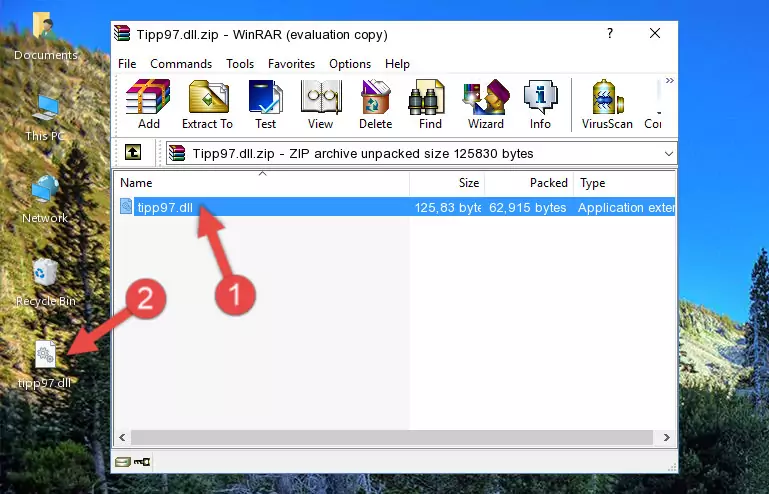
Task: Click the horizontal scrollbar left arrow
Action: click(122, 437)
